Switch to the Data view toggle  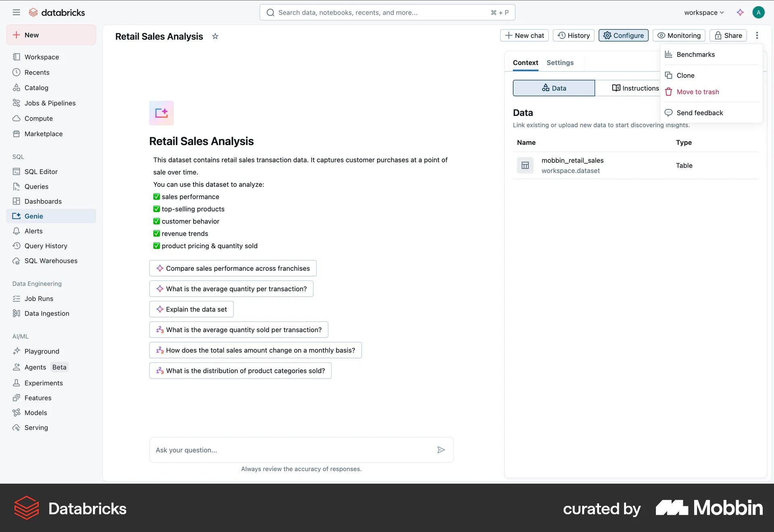pos(553,87)
